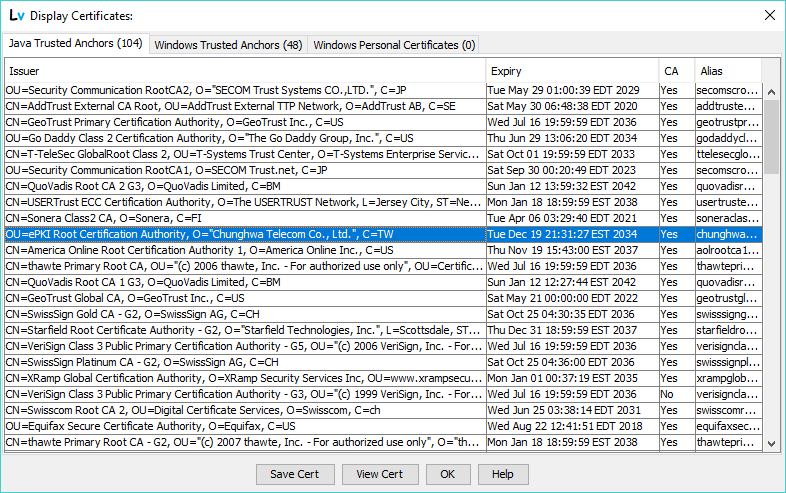Click alias cell starting with 'chunghwa'
The width and height of the screenshot is (786, 493).
[x=728, y=235]
